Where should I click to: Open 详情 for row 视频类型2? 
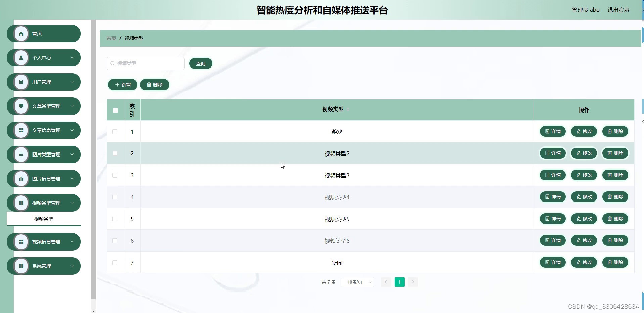553,153
